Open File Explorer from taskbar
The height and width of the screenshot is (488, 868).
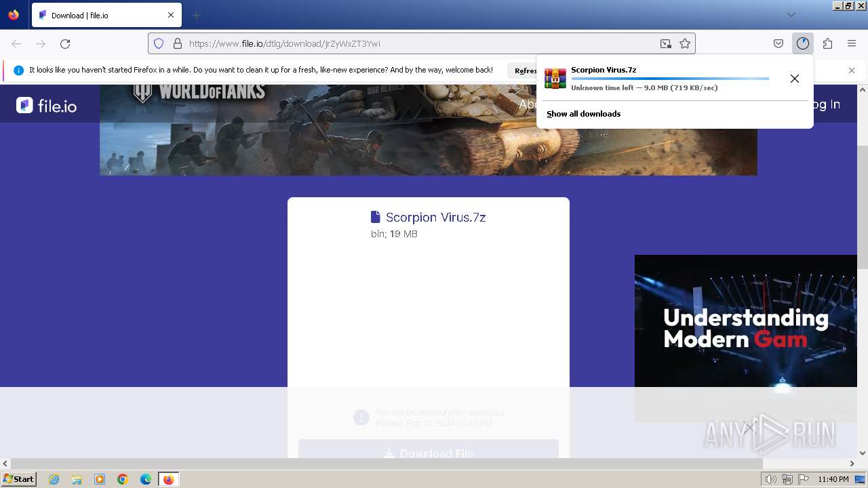pyautogui.click(x=77, y=479)
